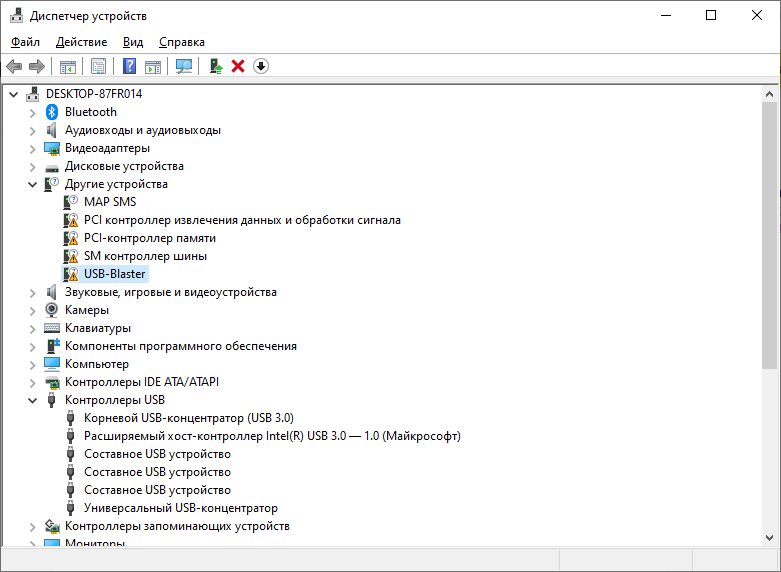This screenshot has height=572, width=781.
Task: Select PCI контроллер извлечения данных entry
Action: 242,220
